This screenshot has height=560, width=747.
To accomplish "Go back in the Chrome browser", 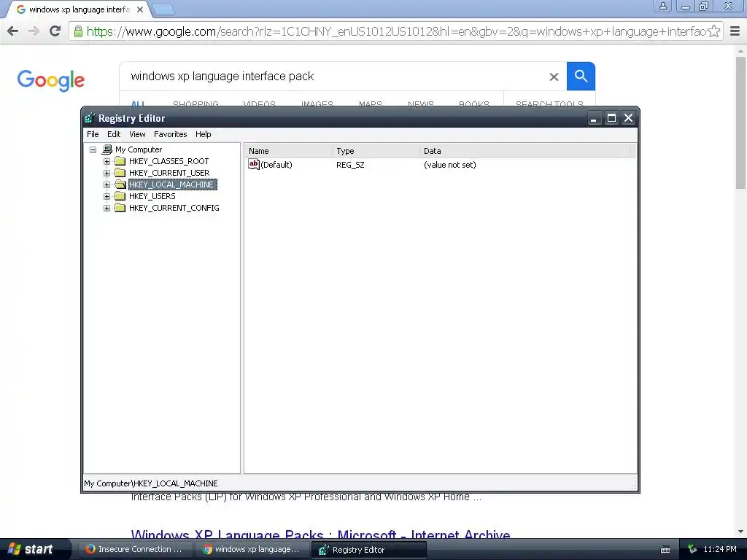I will (x=13, y=31).
